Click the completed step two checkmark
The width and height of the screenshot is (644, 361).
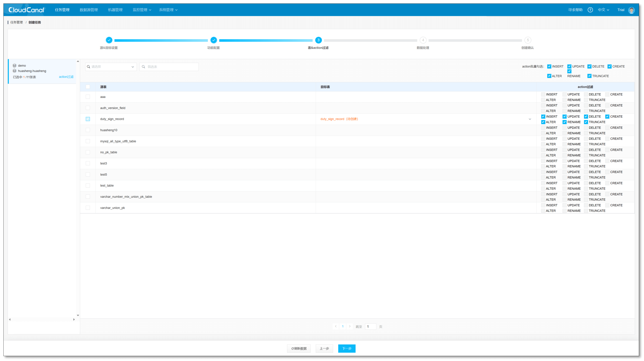tap(213, 40)
